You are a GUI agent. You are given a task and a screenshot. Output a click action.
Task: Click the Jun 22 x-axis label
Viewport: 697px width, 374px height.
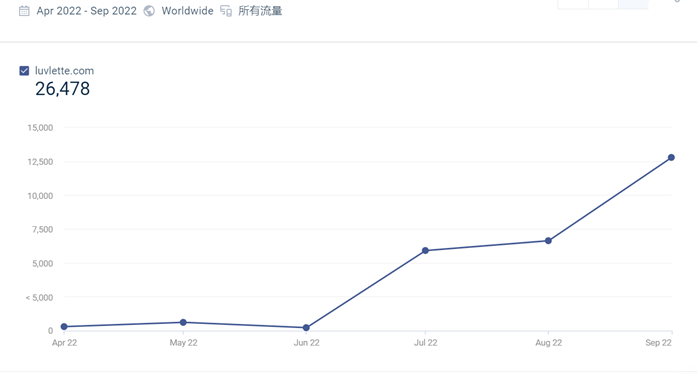click(x=307, y=343)
